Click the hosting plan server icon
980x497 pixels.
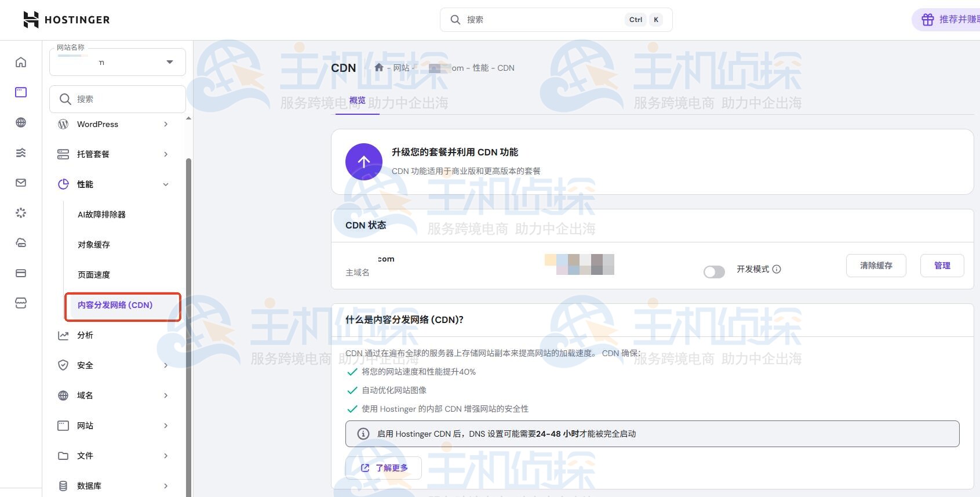tap(63, 154)
